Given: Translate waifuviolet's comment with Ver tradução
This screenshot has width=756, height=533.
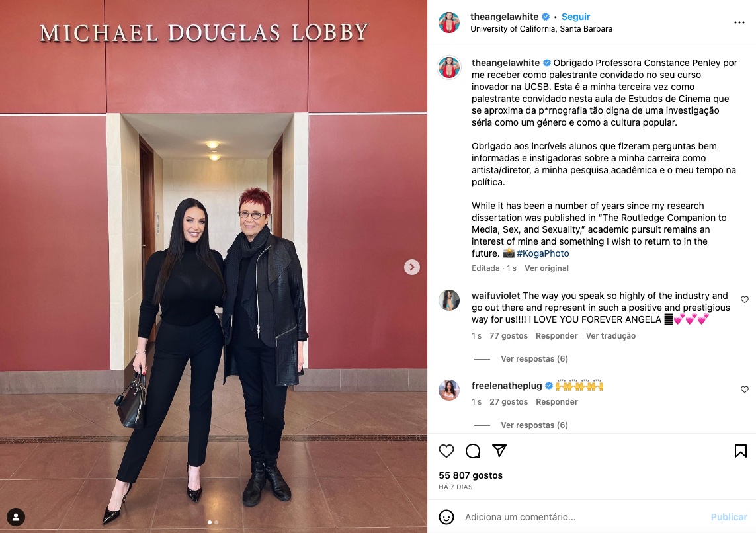Looking at the screenshot, I should coord(610,336).
